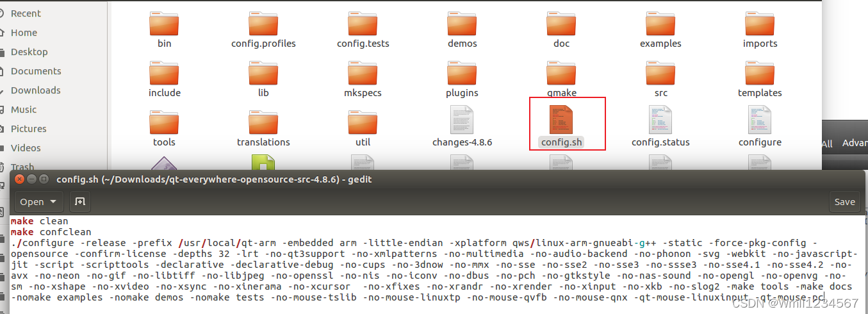Image resolution: width=868 pixels, height=314 pixels.
Task: Open the examples folder
Action: point(660,29)
